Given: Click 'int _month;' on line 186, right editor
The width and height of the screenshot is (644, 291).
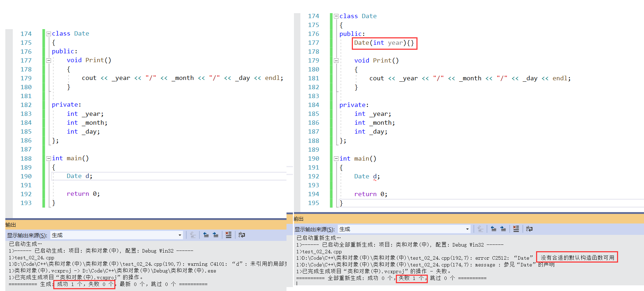Looking at the screenshot, I should tap(375, 123).
